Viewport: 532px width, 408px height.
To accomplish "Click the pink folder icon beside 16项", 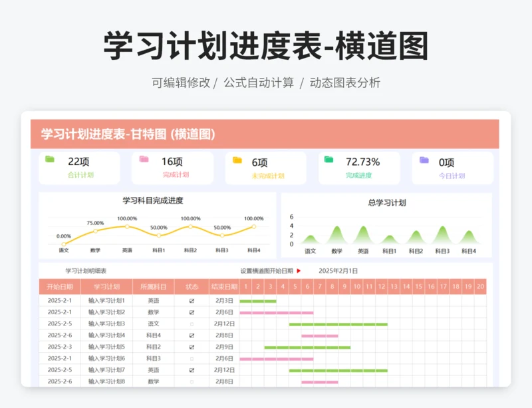I will click(x=144, y=159).
